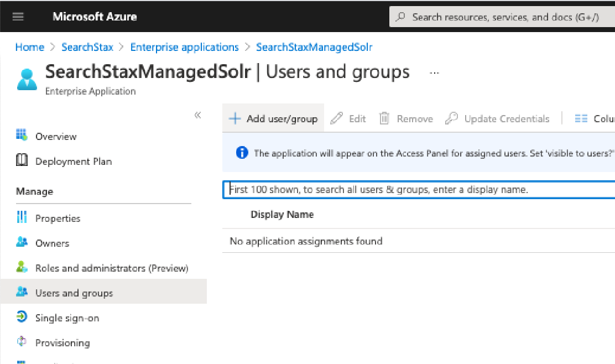This screenshot has width=615, height=364.
Task: Focus the users and groups display name filter
Action: point(419,190)
